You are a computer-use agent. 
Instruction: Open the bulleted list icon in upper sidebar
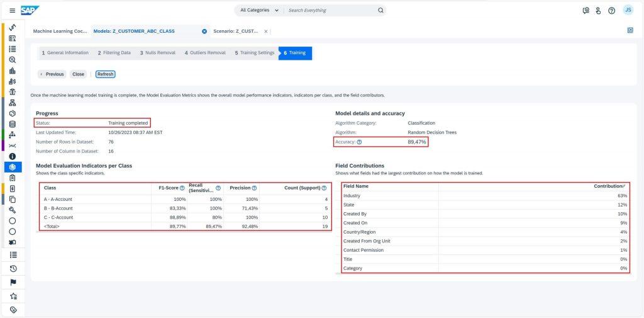tap(13, 49)
